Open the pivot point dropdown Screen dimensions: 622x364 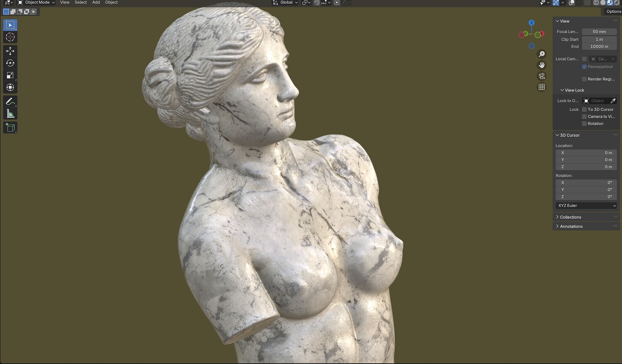(306, 2)
